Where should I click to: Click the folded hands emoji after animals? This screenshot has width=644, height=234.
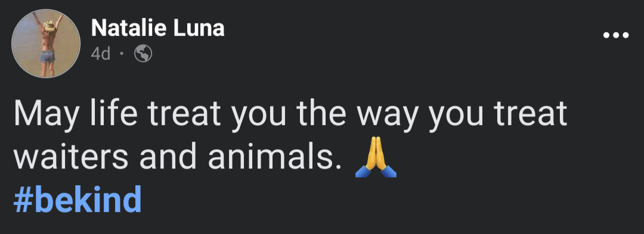pyautogui.click(x=376, y=157)
